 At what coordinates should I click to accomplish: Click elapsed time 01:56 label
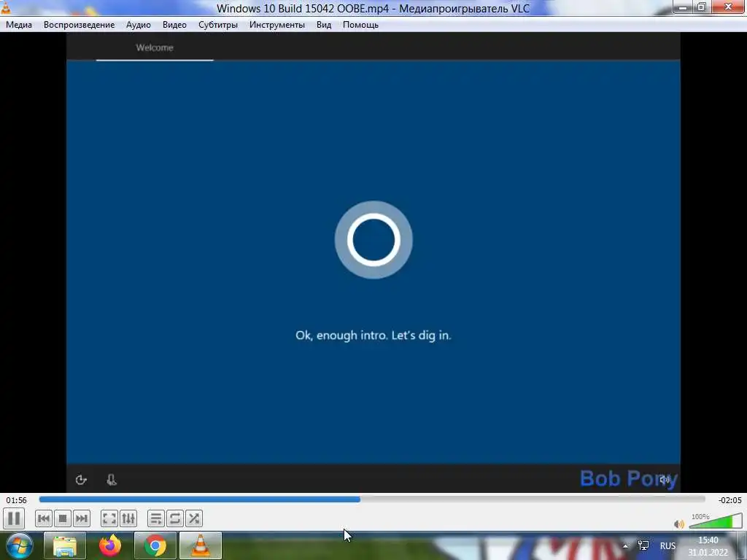[x=16, y=500]
